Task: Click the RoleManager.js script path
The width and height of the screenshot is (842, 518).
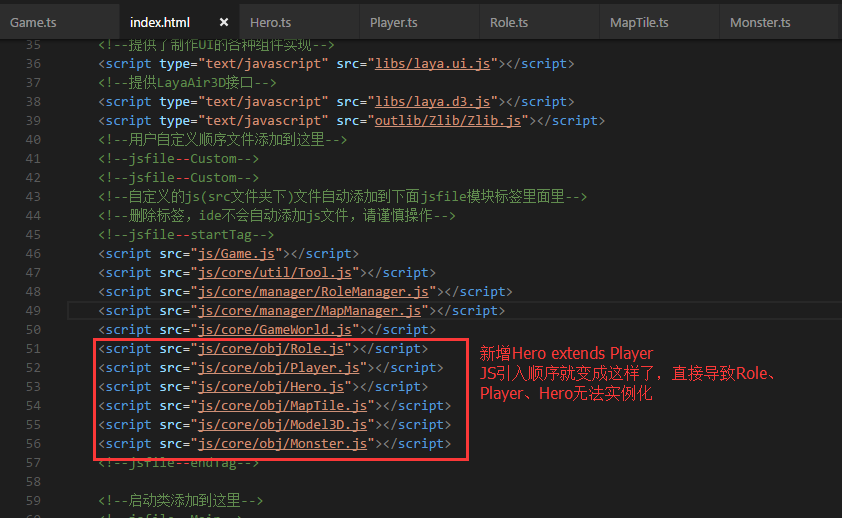Action: [x=315, y=292]
